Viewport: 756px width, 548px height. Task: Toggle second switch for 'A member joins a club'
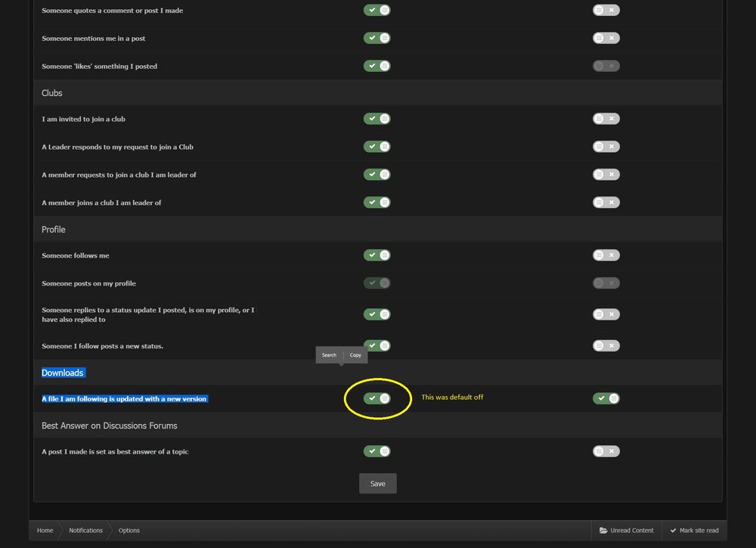click(x=606, y=203)
